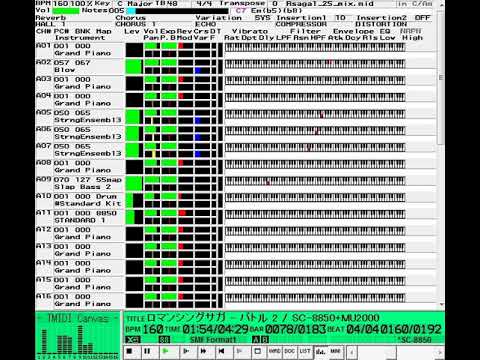The width and height of the screenshot is (480, 360).
Task: Toggle the B channel group indicator
Action: point(264,340)
